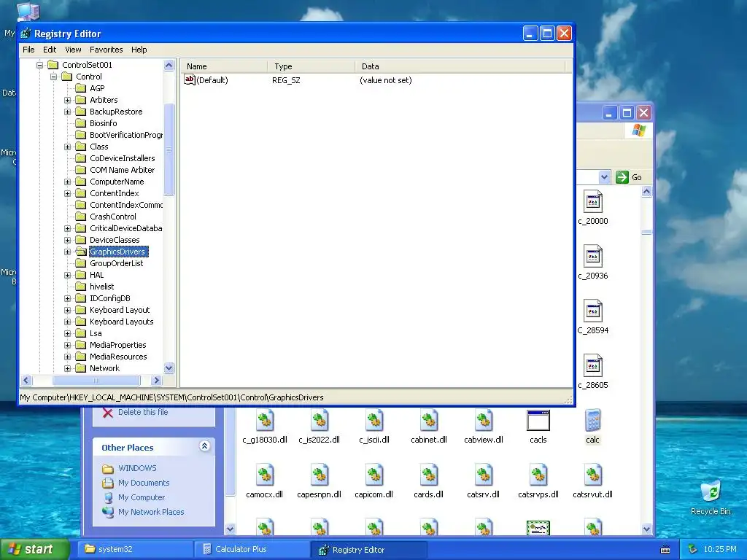Open the Favorites menu in Registry Editor
The image size is (747, 560).
click(107, 50)
